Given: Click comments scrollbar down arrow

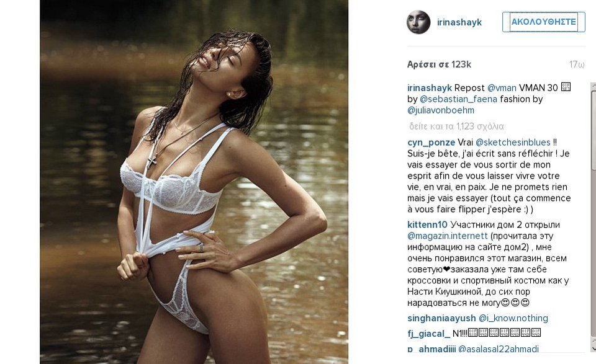Looking at the screenshot, I should [x=594, y=349].
